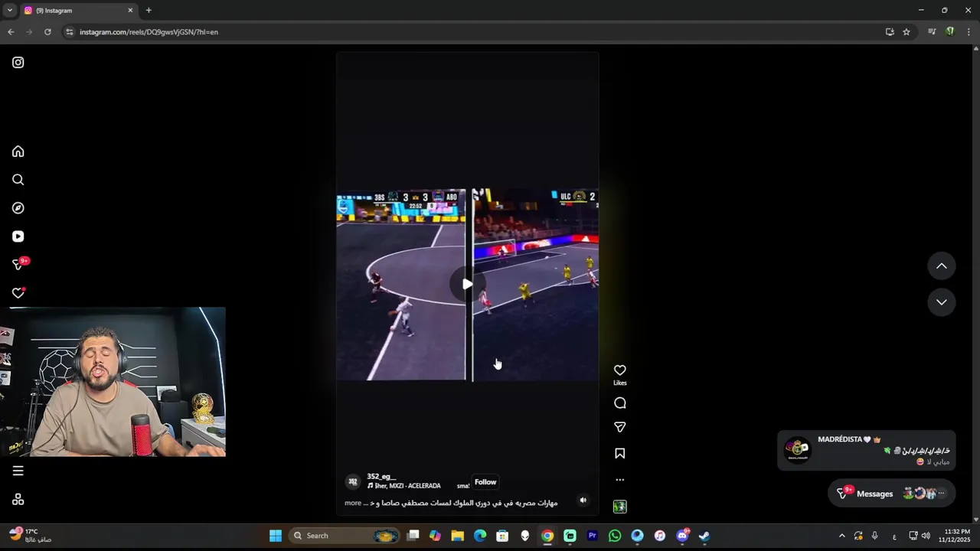Install app icon in the address bar
This screenshot has height=551, width=980.
point(890,32)
